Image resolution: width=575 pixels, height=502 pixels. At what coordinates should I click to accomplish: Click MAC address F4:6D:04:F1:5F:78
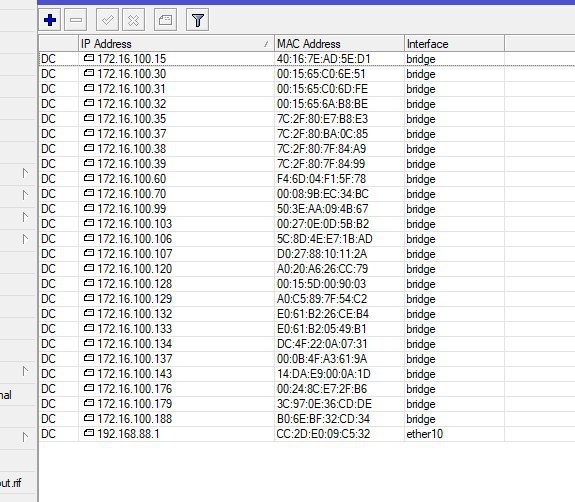click(x=322, y=179)
